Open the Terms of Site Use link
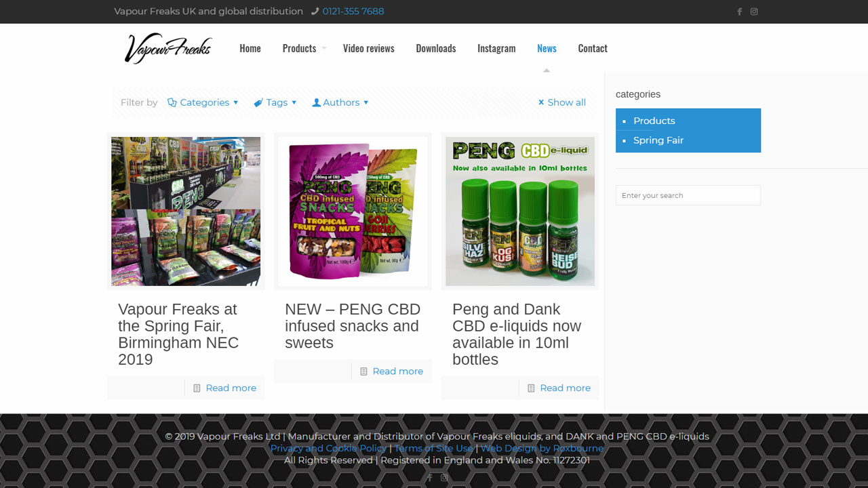This screenshot has height=488, width=868. (433, 448)
